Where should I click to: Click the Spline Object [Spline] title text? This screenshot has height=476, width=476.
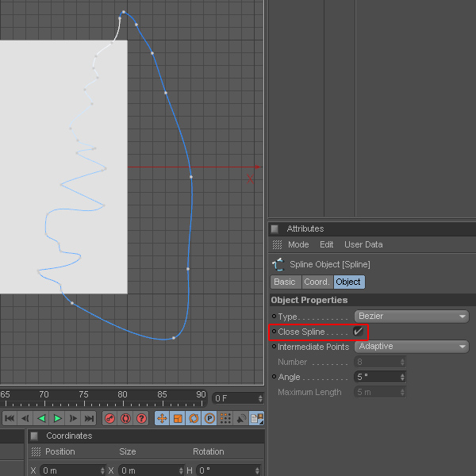(330, 264)
